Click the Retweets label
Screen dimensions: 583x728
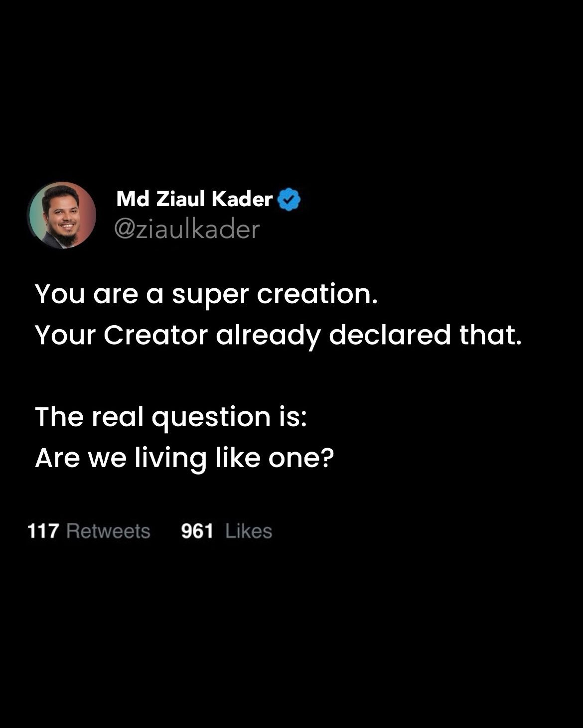pyautogui.click(x=108, y=531)
